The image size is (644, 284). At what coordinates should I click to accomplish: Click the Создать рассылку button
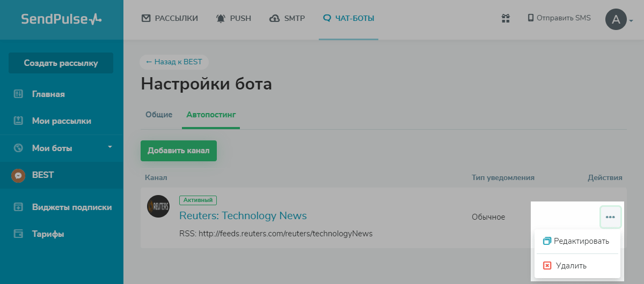coord(61,63)
